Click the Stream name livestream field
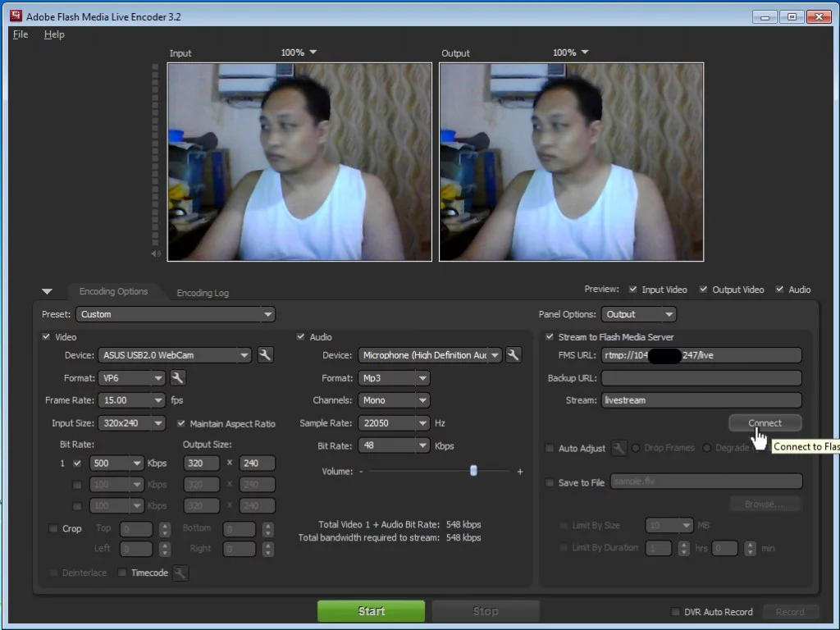 (701, 400)
